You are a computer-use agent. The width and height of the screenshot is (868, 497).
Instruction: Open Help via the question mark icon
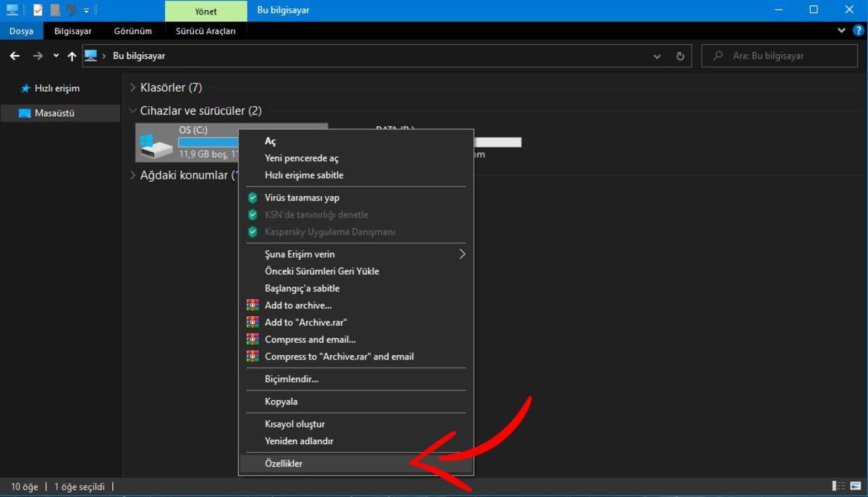click(x=859, y=30)
